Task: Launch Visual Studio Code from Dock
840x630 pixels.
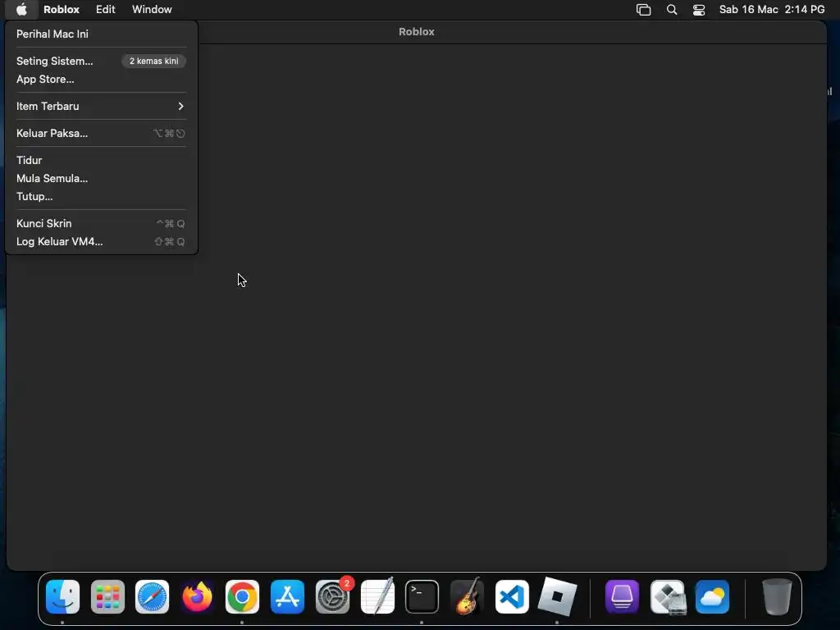Action: (x=512, y=597)
